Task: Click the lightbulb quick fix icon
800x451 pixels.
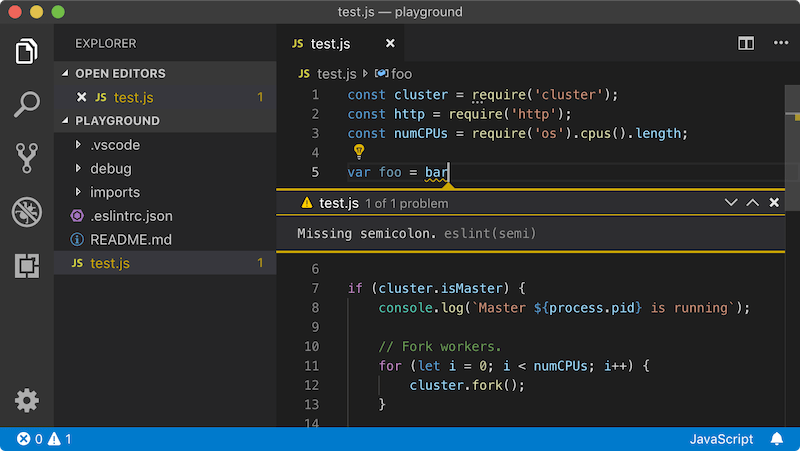Action: (x=357, y=152)
